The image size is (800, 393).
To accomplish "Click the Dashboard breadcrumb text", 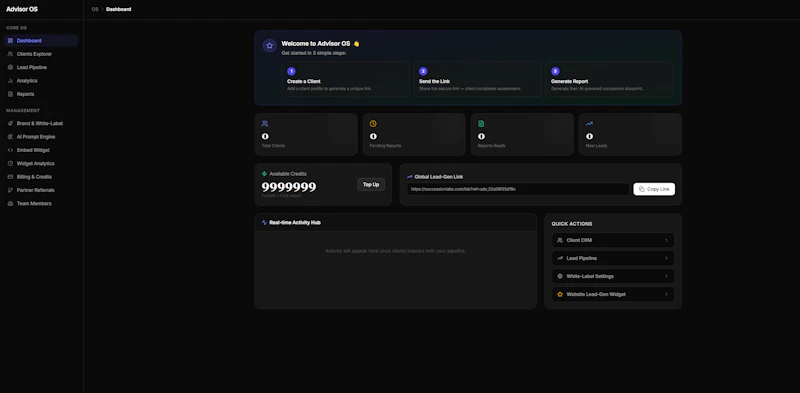I will [x=118, y=9].
